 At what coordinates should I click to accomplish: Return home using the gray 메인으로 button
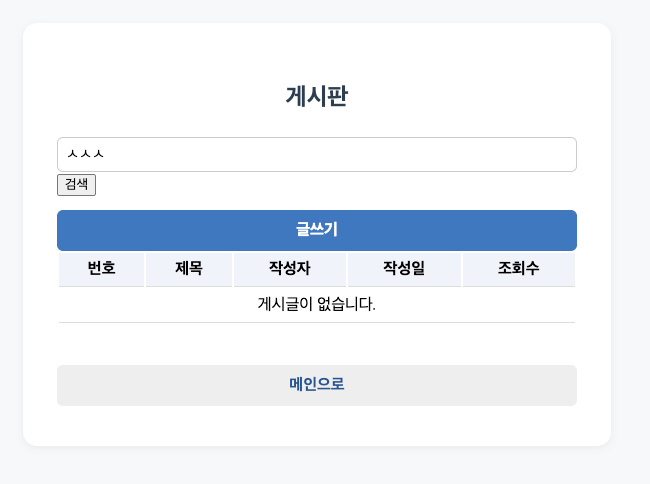tap(317, 385)
